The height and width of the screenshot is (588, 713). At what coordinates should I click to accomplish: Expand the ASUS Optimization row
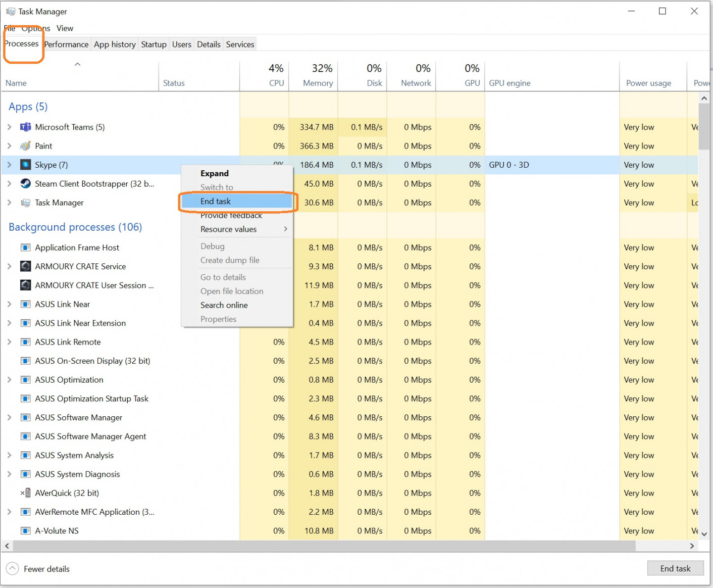[9, 380]
